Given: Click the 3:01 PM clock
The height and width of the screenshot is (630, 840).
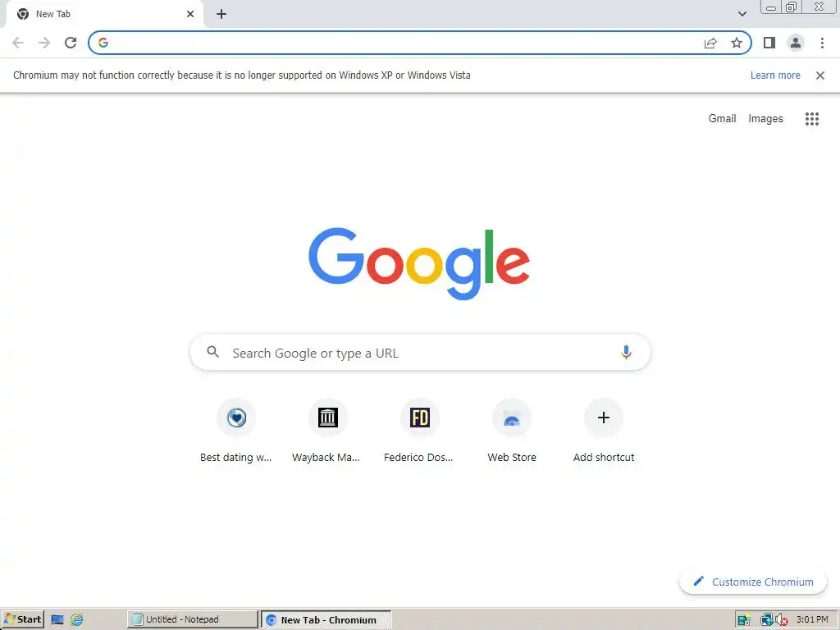Looking at the screenshot, I should [812, 620].
